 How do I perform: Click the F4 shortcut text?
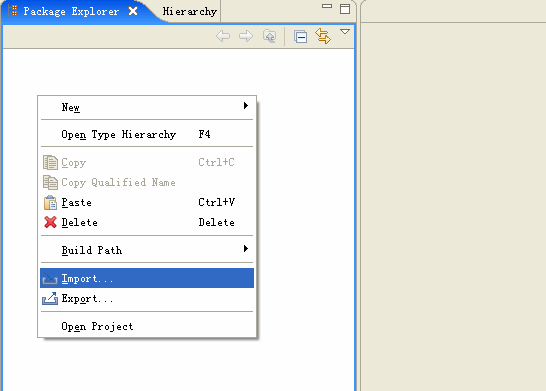(x=204, y=134)
